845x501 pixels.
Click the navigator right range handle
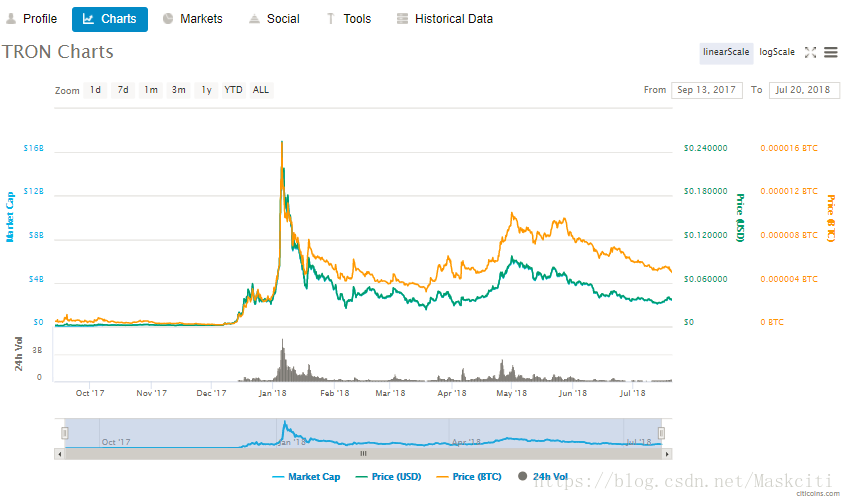point(661,433)
